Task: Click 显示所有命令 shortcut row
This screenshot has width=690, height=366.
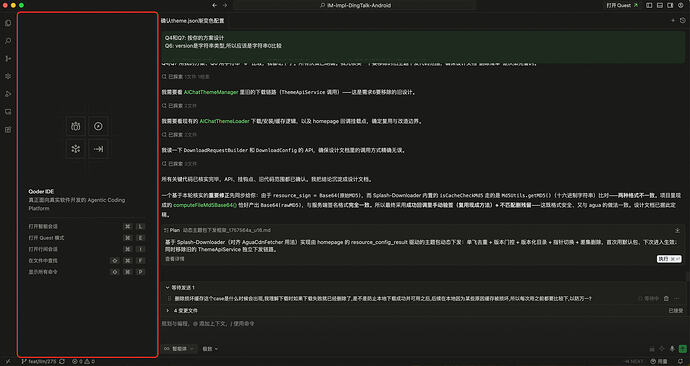Action: pyautogui.click(x=87, y=272)
